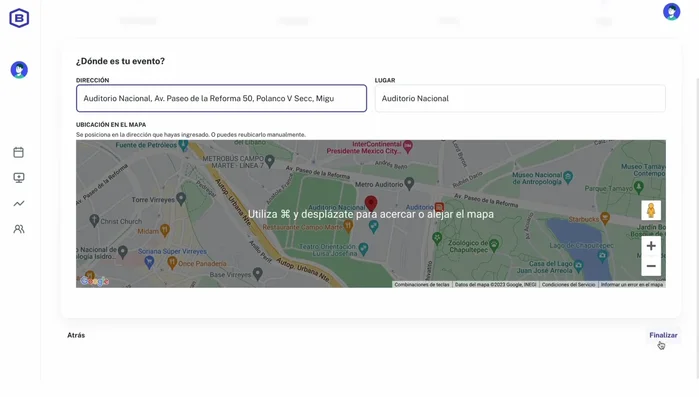Screen dimensions: 699x397
Task: Zoom in on the map with the plus button
Action: 651,246
